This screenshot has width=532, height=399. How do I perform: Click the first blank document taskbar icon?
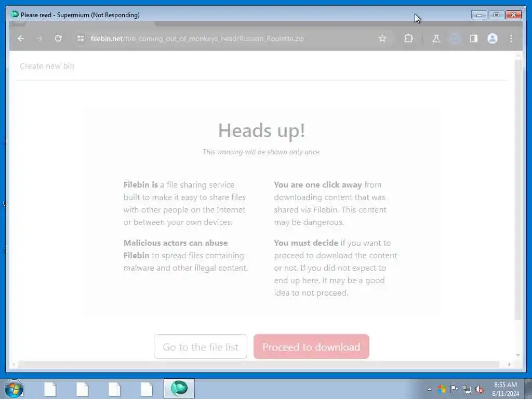50,389
